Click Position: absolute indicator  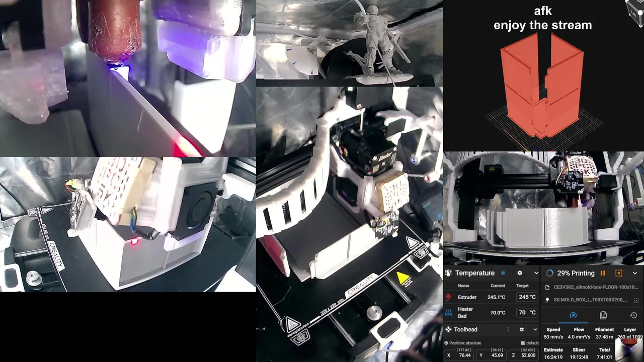pos(462,343)
